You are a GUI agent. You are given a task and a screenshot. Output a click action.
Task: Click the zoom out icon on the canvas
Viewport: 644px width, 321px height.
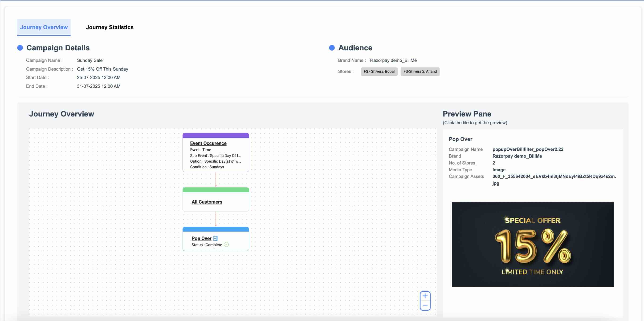click(x=425, y=305)
